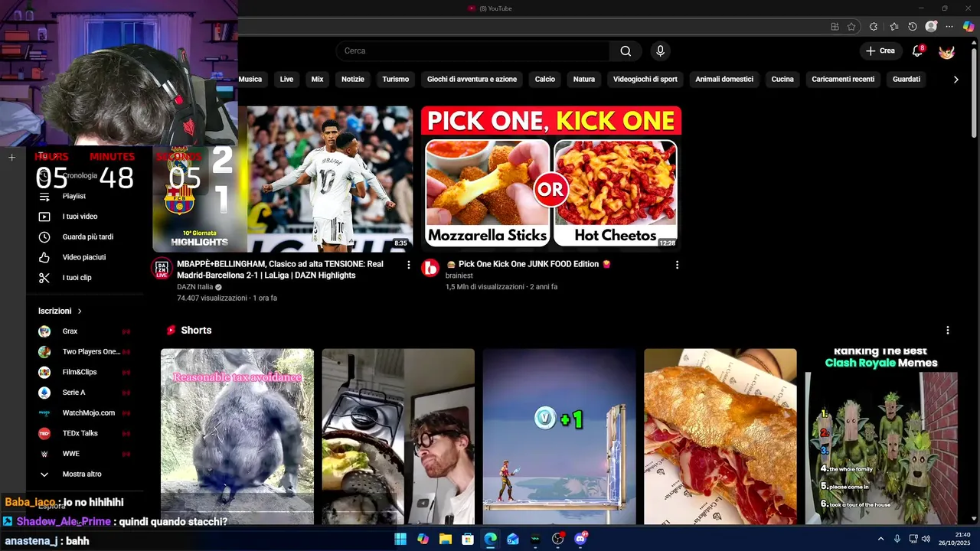Open Video piaciuti liked videos
This screenshot has width=980, height=551.
pos(84,257)
